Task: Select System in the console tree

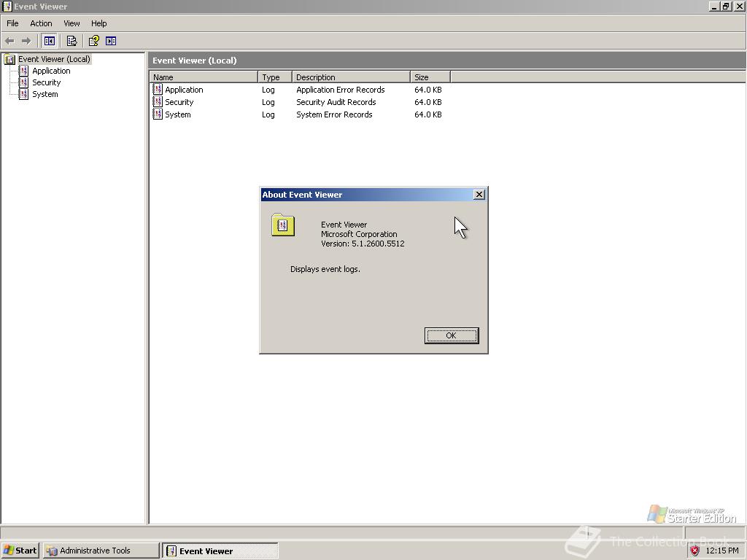Action: (45, 94)
